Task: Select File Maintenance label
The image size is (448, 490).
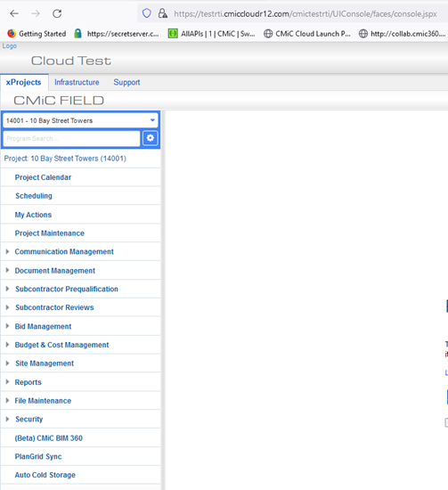Action: pos(43,401)
